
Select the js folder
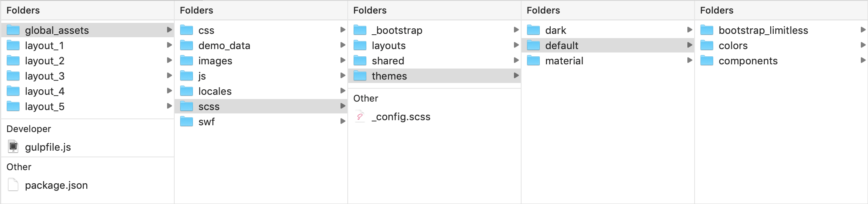tap(261, 76)
